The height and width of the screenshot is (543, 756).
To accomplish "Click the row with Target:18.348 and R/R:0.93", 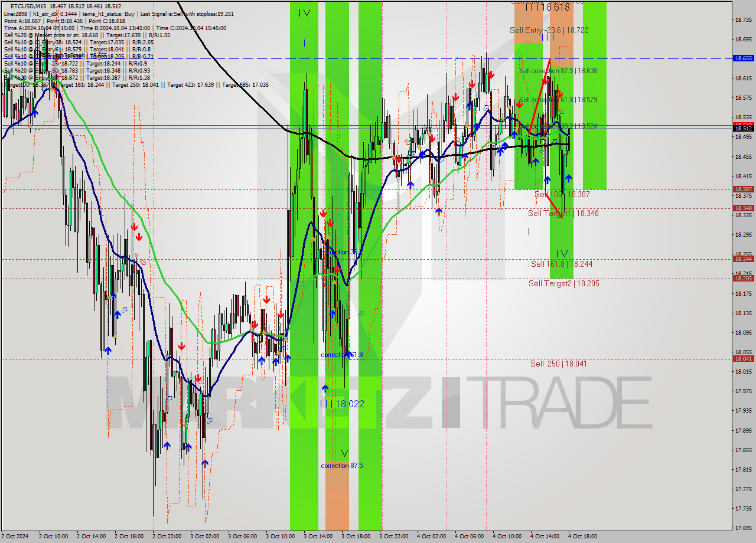I will 77,70.
